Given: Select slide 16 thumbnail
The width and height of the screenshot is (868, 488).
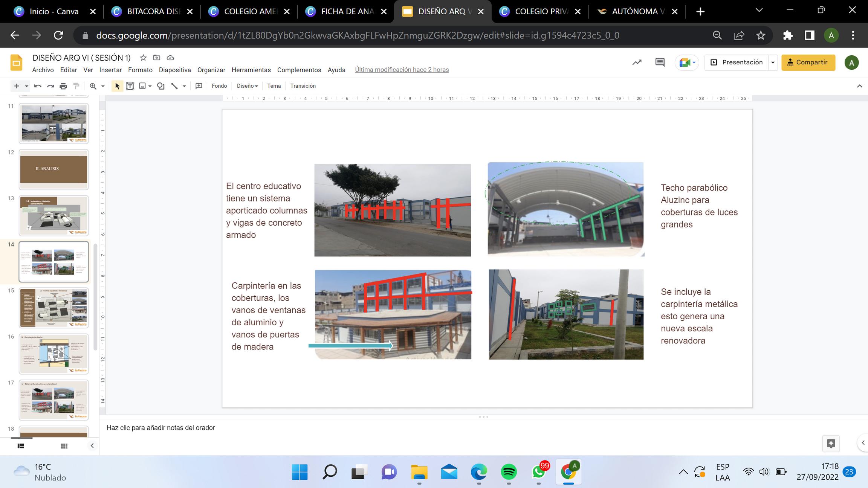Looking at the screenshot, I should coord(54,354).
